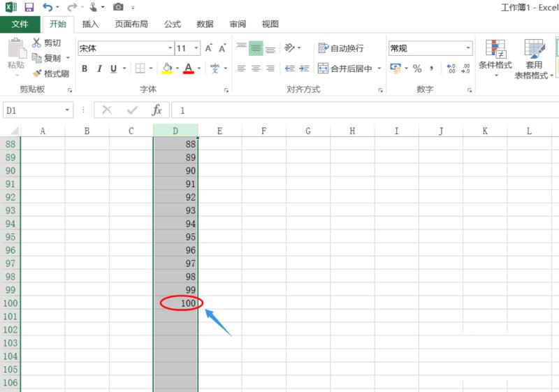Viewport: 559px width, 392px height.
Task: Click the Insert Function fx icon
Action: (x=157, y=110)
